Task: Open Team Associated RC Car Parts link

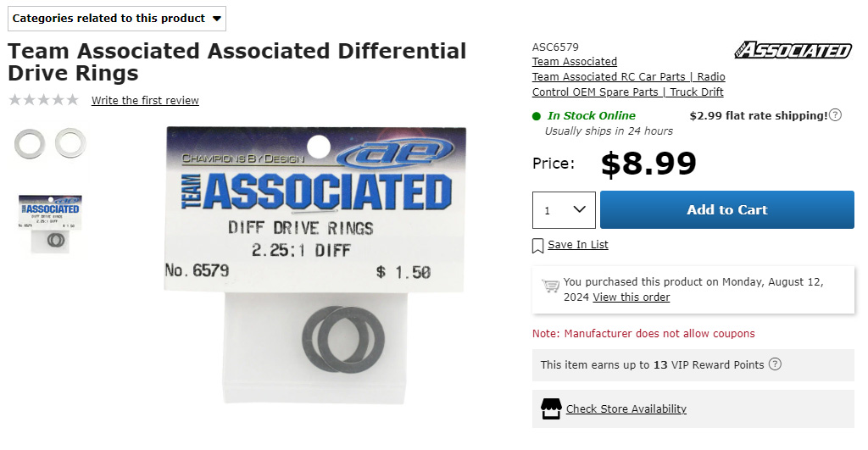Action: pos(628,84)
